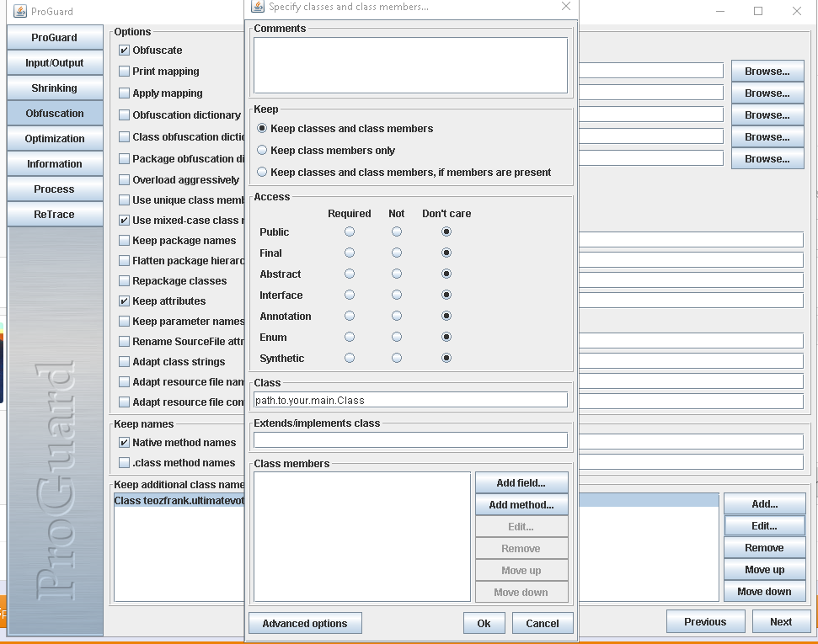Enable Apply mapping option

tap(124, 93)
